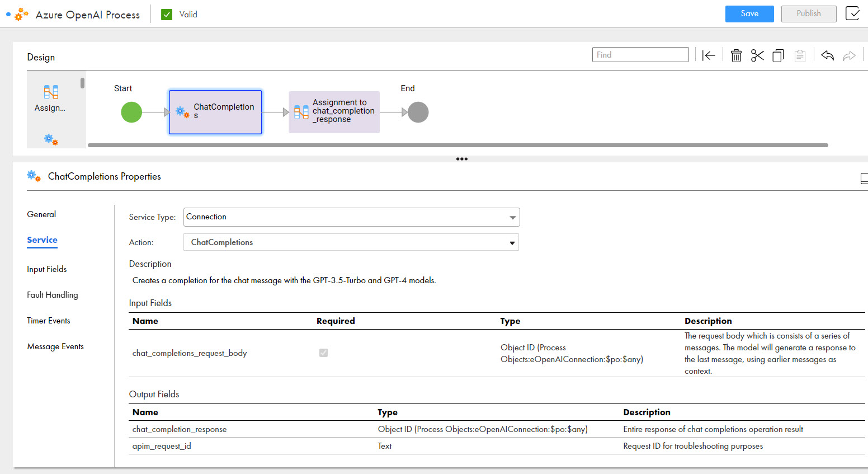Screen dimensions: 868x474
Task: Select the Assignment step in the palette
Action: tap(50, 98)
